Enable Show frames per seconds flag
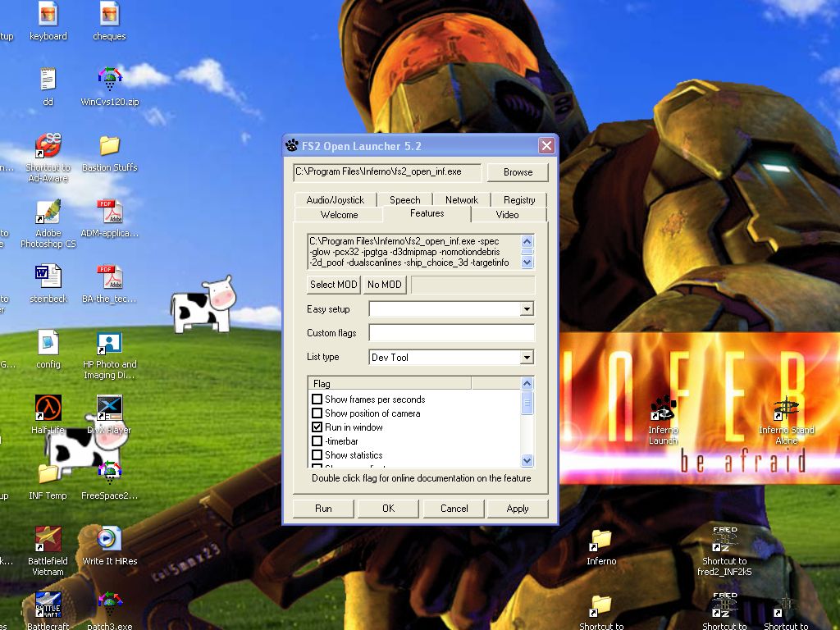 (x=317, y=399)
